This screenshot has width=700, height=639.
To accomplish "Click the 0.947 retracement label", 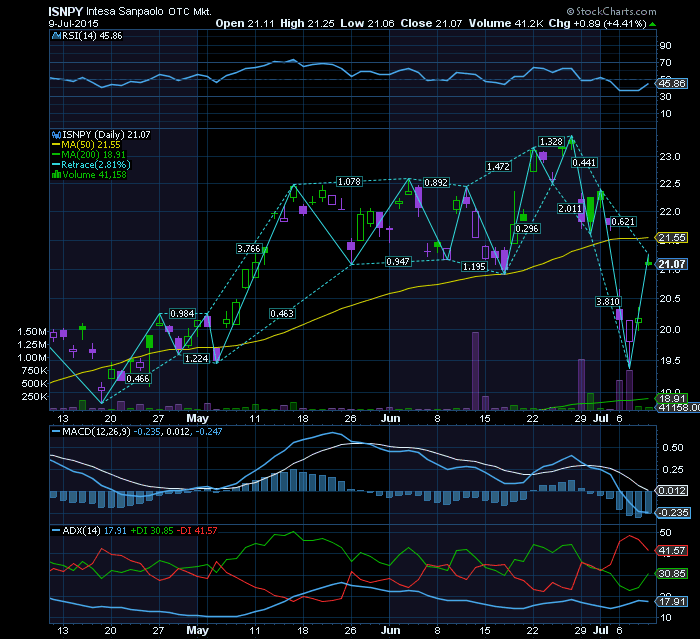I will [398, 261].
